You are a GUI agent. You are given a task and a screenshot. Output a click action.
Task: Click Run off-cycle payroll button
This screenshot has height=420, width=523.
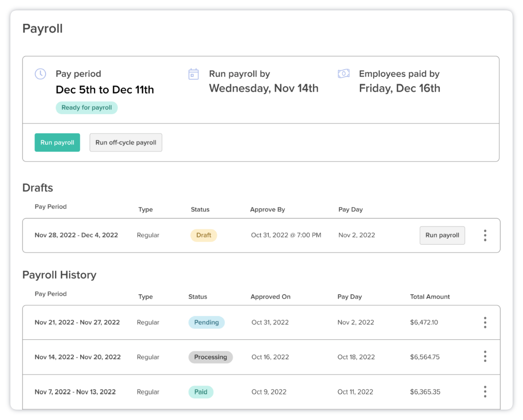pos(126,142)
